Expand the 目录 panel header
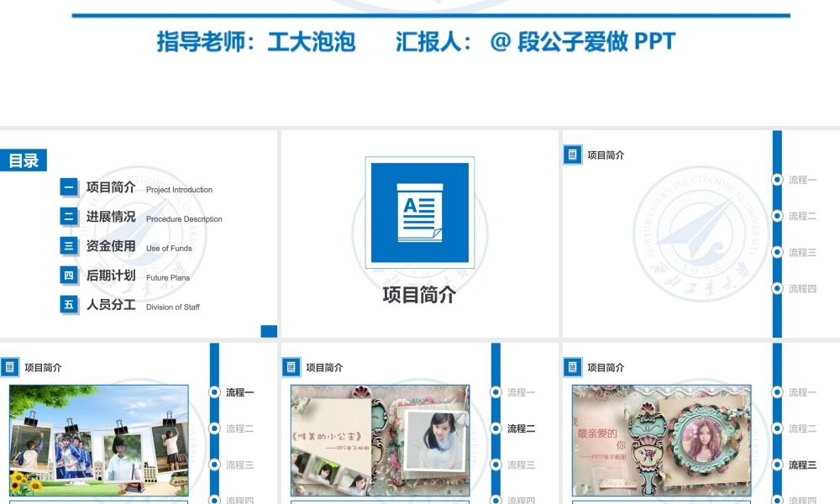Image resolution: width=840 pixels, height=504 pixels. pos(24,160)
